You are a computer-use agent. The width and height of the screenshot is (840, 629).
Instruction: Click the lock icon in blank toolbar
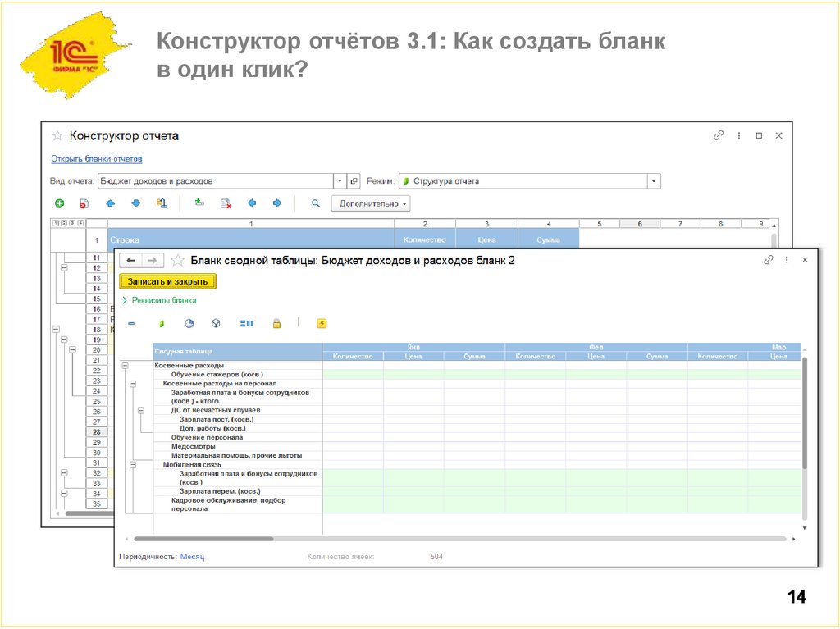pyautogui.click(x=276, y=324)
